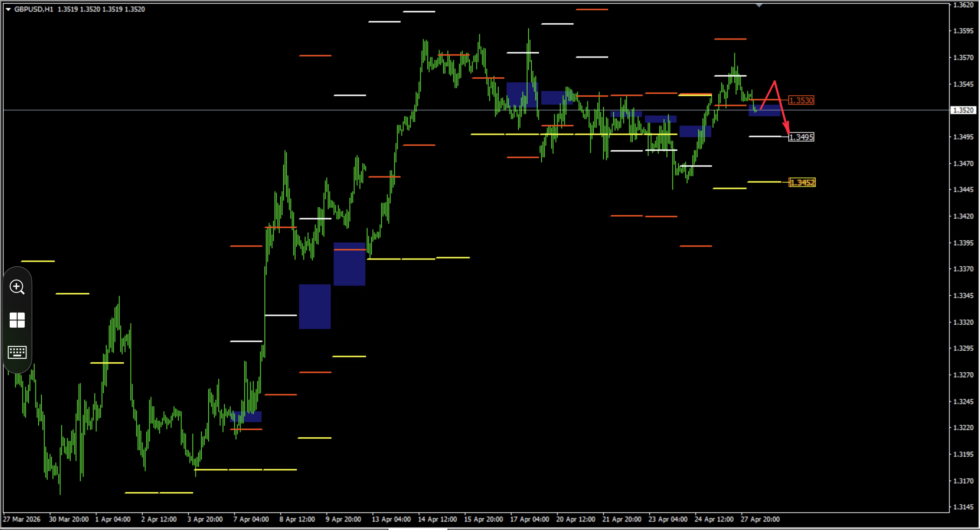
Task: Open the four-square grid layout icon
Action: tap(17, 320)
